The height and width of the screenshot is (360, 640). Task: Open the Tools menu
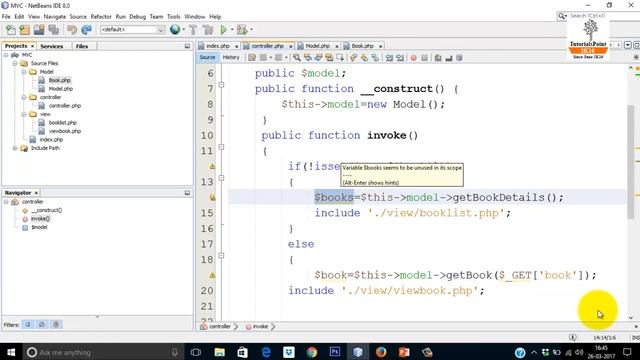point(173,17)
